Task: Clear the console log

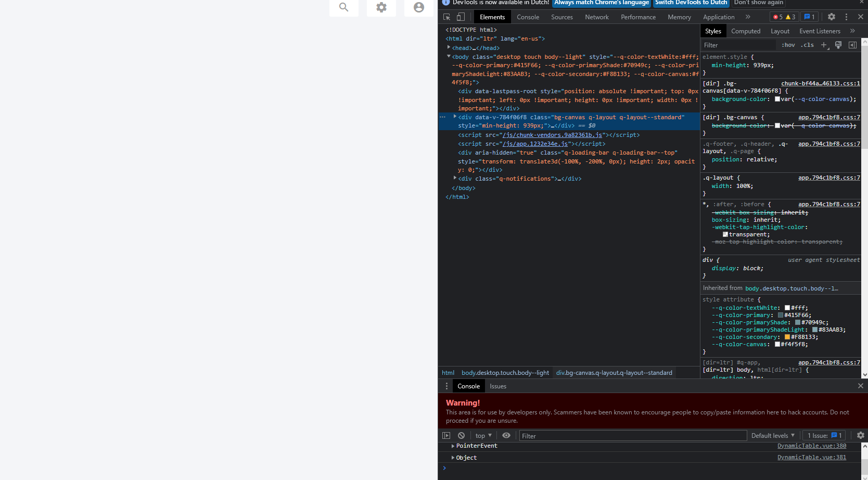Action: (x=461, y=436)
